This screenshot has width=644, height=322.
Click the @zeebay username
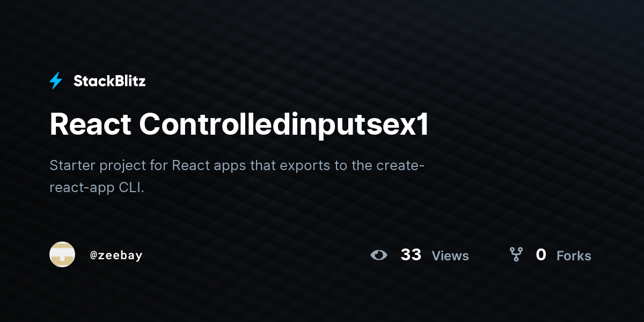(116, 255)
